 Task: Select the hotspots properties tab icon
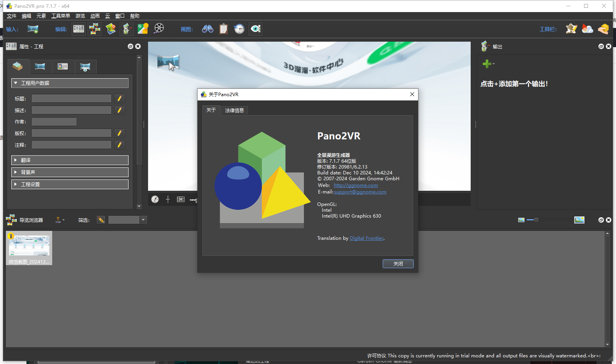(85, 67)
